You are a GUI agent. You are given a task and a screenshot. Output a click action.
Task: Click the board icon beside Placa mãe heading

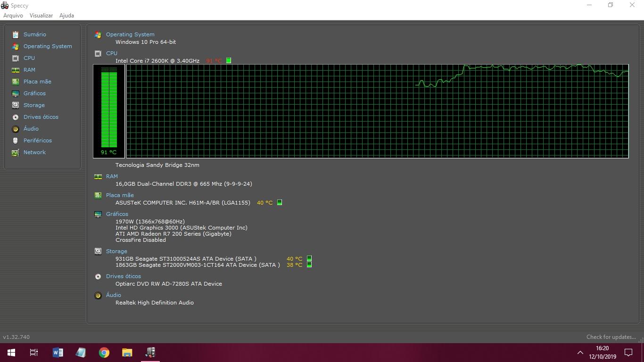click(x=98, y=195)
